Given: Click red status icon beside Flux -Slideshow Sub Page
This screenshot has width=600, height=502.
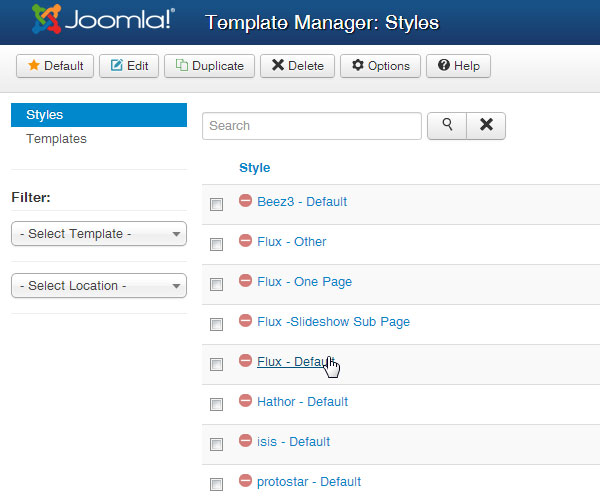Looking at the screenshot, I should tap(245, 320).
